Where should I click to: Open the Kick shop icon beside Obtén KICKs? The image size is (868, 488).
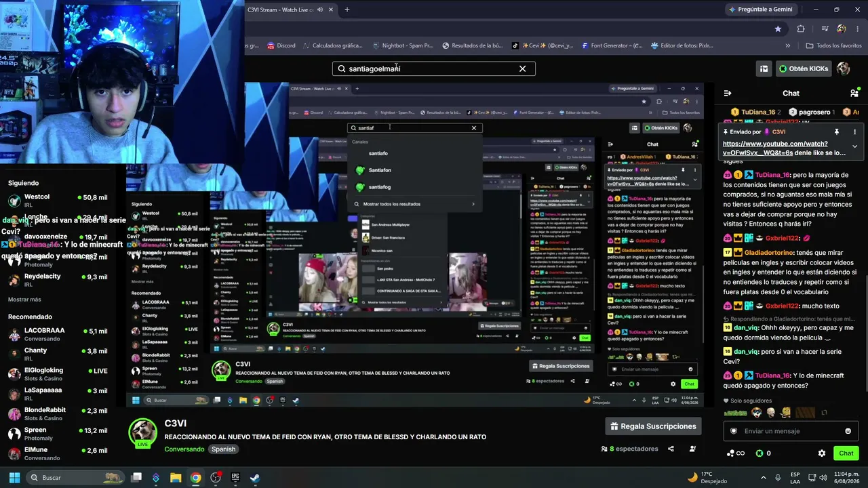coord(764,68)
